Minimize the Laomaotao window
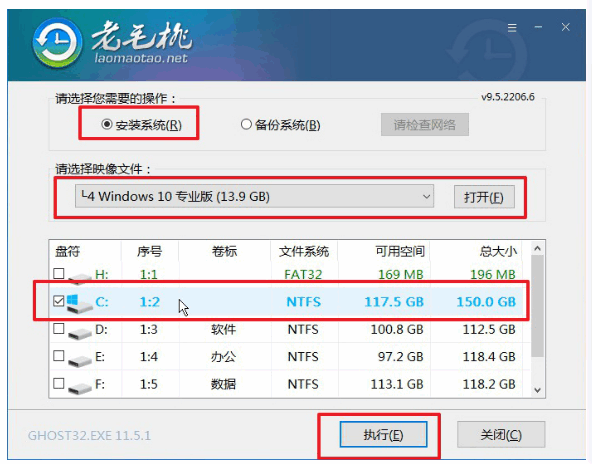Image resolution: width=592 pixels, height=464 pixels. 538,27
